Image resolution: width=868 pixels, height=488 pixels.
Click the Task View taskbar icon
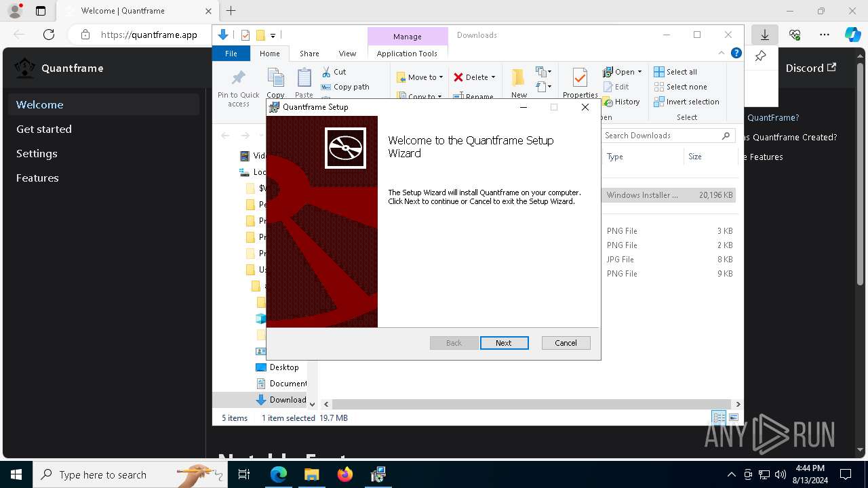244,474
